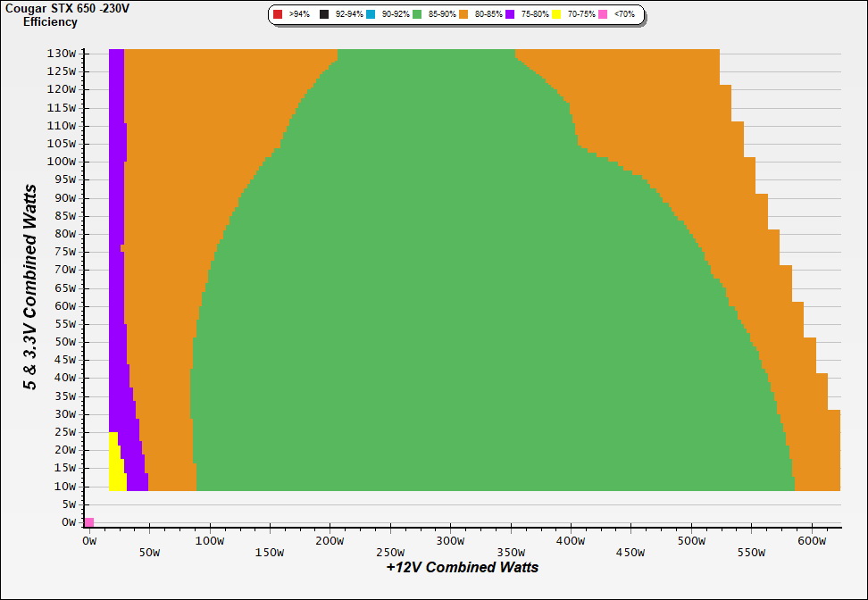Click the Efficiency subtitle text

pyautogui.click(x=50, y=22)
